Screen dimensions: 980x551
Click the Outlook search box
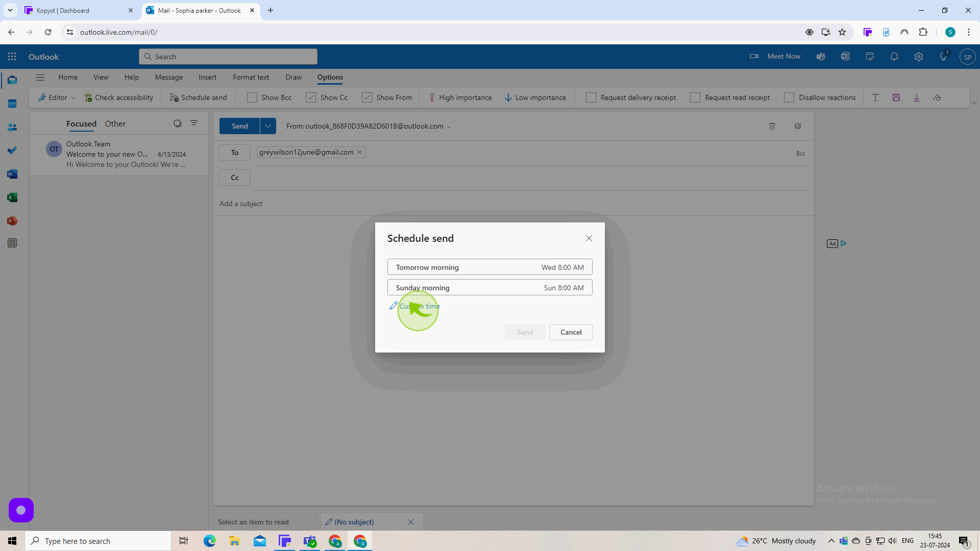(228, 57)
